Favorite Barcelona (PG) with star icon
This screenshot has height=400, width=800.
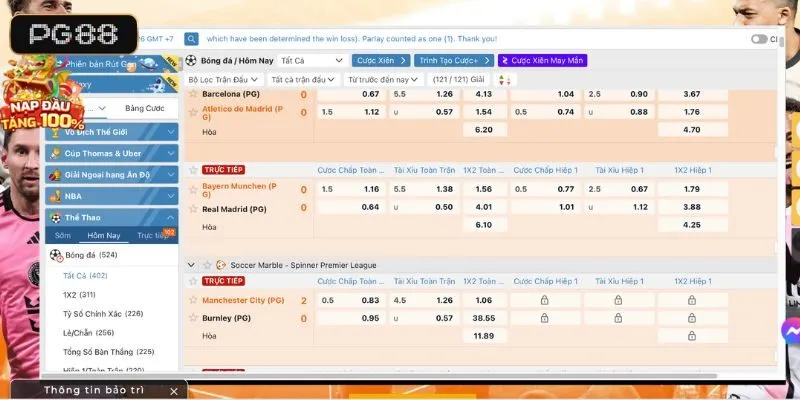pyautogui.click(x=193, y=94)
